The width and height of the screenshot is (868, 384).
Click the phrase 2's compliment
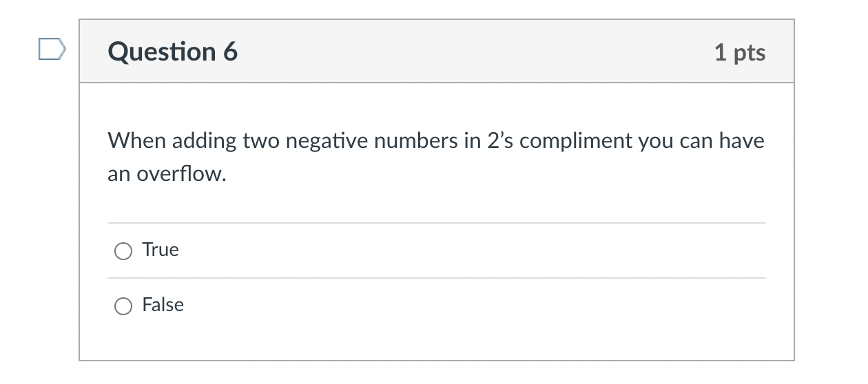[x=559, y=141]
